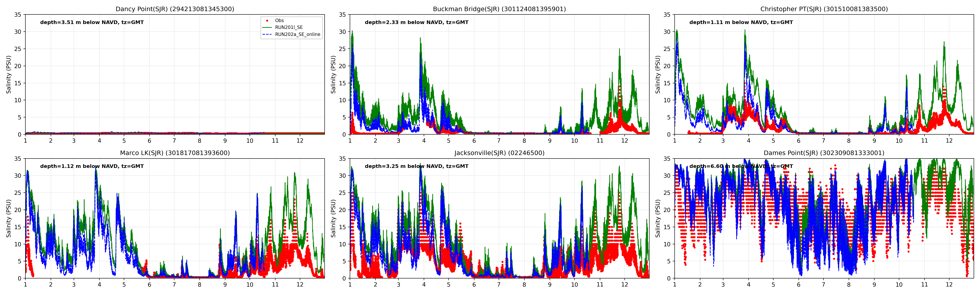
Task: Select the 'RUN201l_SE' legend label
Action: point(289,27)
